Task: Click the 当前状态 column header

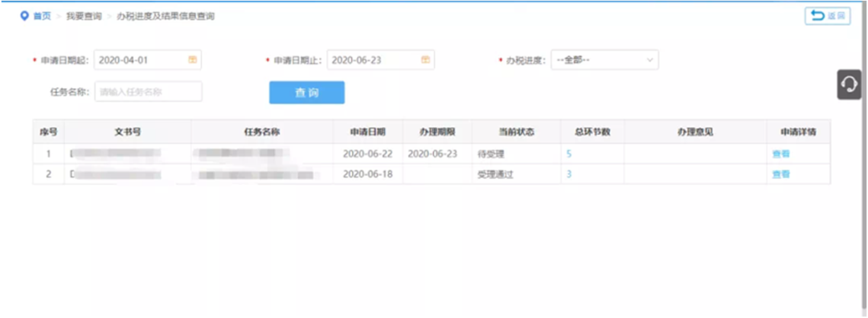Action: (x=517, y=132)
